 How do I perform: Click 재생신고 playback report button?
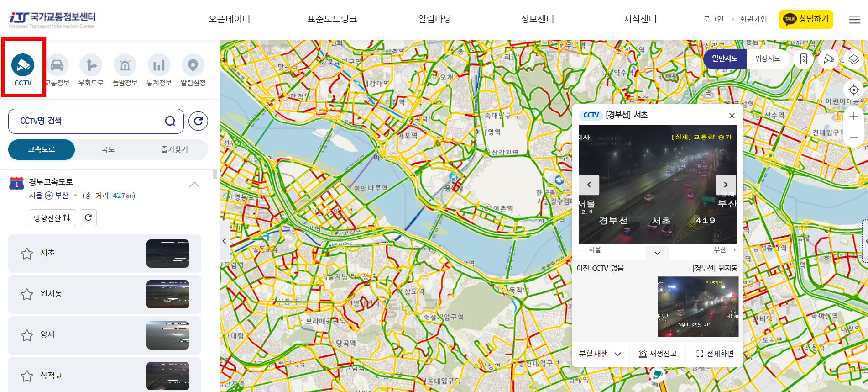658,354
